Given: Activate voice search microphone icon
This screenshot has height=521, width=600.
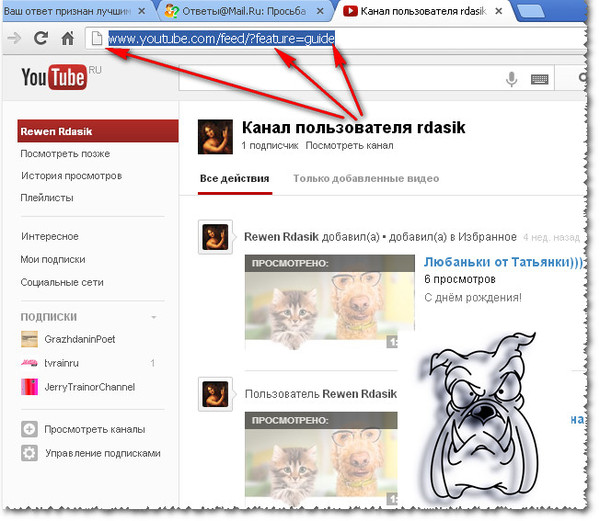Looking at the screenshot, I should pos(511,79).
